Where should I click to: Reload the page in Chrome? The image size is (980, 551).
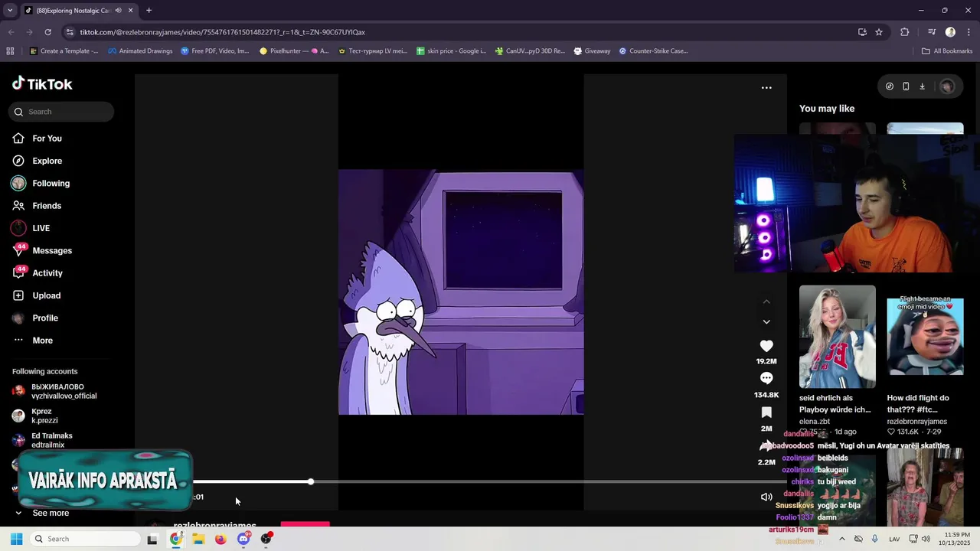[47, 32]
